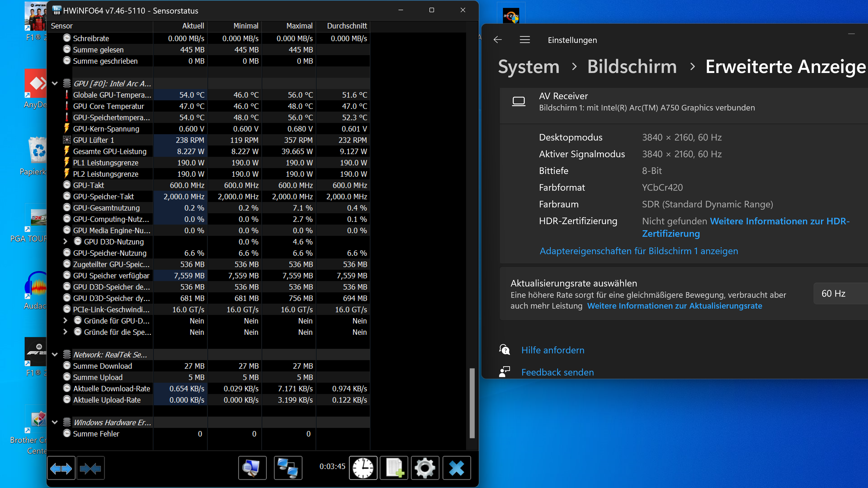Click the expand columns arrows icon

click(61, 468)
